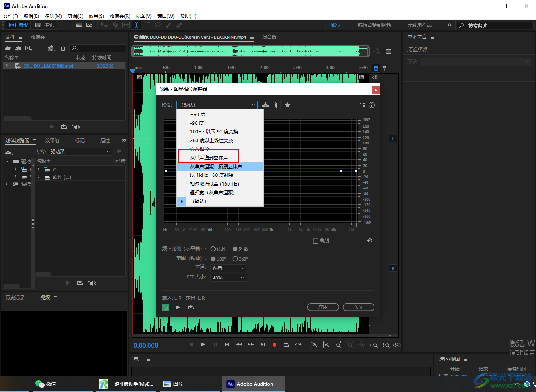The height and width of the screenshot is (392, 536).
Task: Click the Open File folder icon
Action: [8, 48]
